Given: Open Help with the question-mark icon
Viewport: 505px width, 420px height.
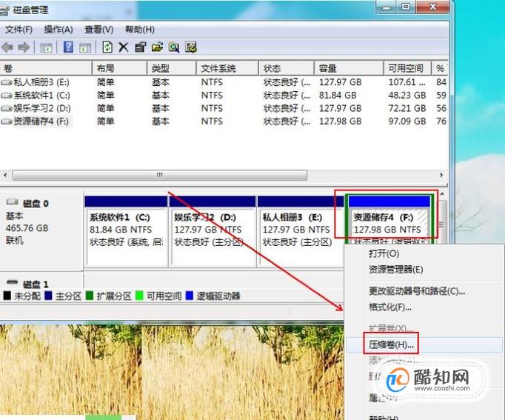Looking at the screenshot, I should pos(68,47).
